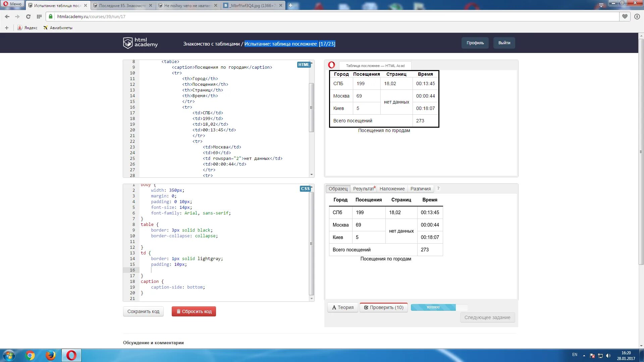644x362 pixels.
Task: Select the Различия tab
Action: [420, 189]
